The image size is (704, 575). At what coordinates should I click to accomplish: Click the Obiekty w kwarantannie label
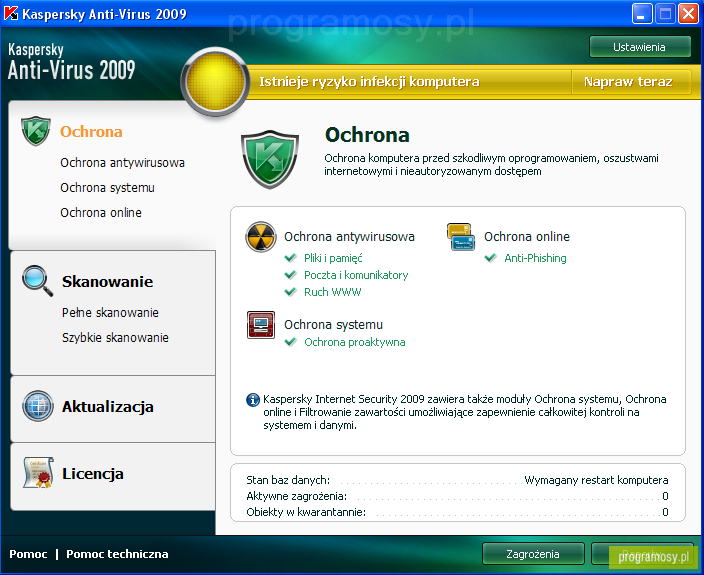click(306, 512)
